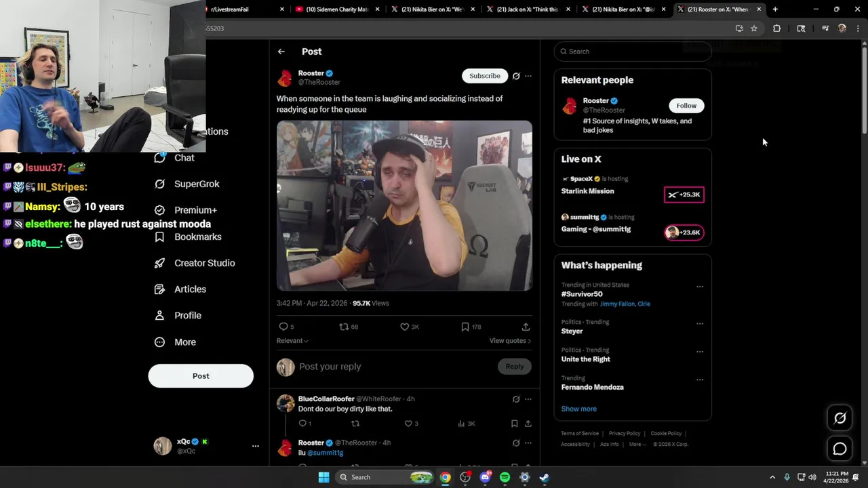Image resolution: width=868 pixels, height=488 pixels.
Task: Show hidden icons in system tray
Action: click(x=772, y=477)
